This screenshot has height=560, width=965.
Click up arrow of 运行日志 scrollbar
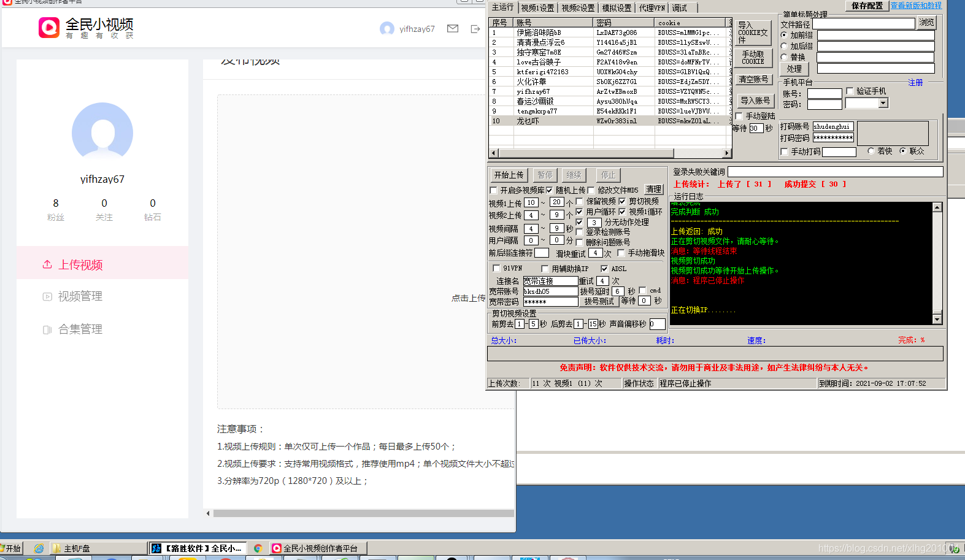[937, 207]
